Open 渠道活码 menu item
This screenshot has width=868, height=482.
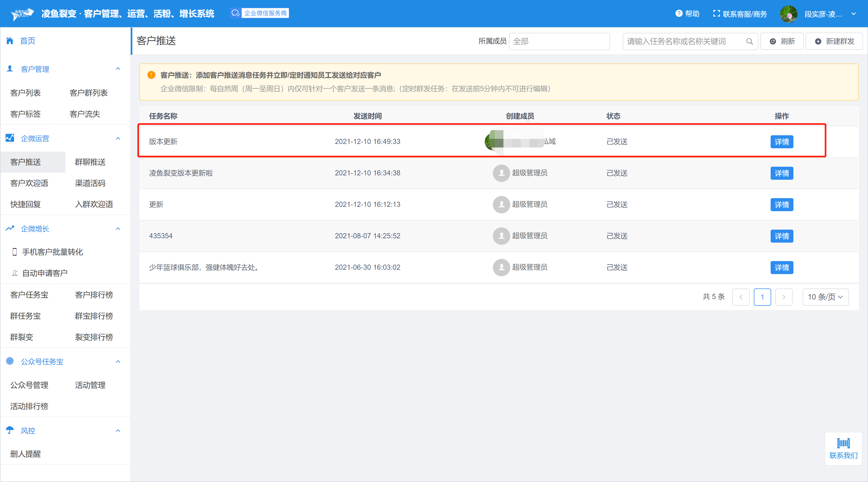click(x=90, y=183)
